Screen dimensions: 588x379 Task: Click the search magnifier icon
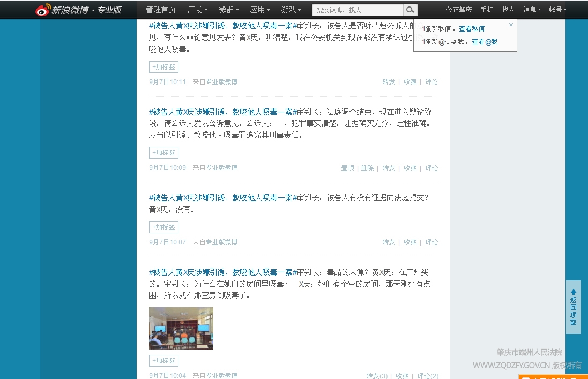(410, 10)
